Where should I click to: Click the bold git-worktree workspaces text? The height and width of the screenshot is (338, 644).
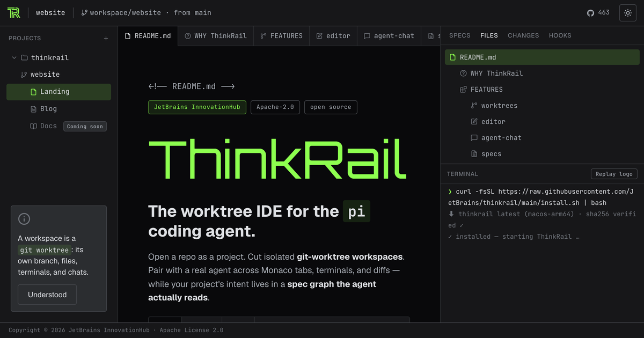click(350, 256)
